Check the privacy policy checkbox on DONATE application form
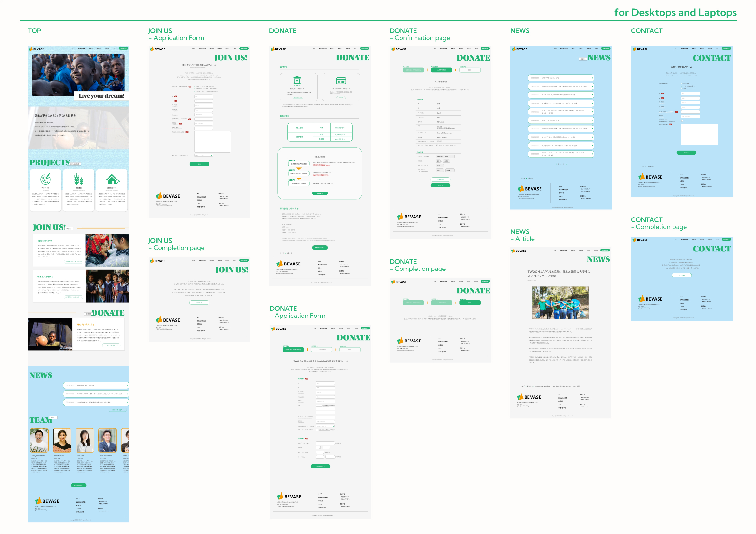756x534 pixels. click(x=317, y=430)
